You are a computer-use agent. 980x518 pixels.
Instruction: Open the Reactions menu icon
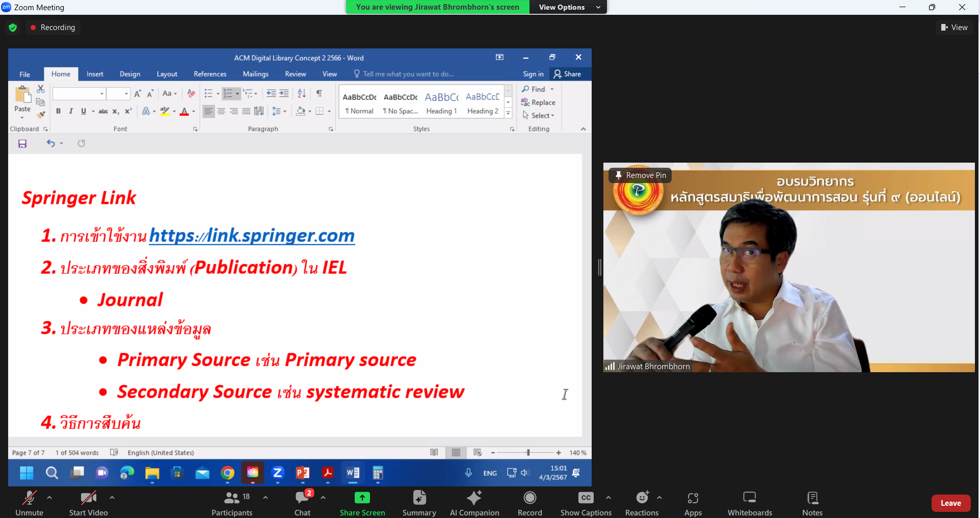tap(642, 498)
